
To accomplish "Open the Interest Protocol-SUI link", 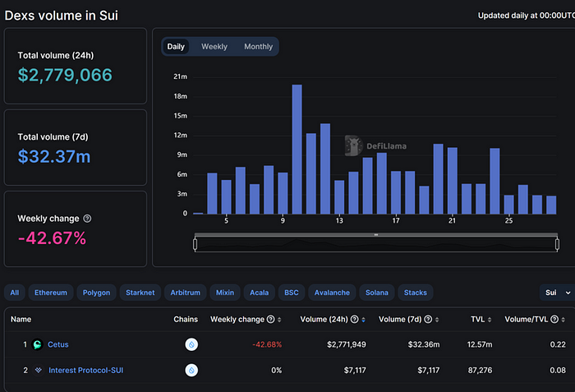I will click(85, 370).
